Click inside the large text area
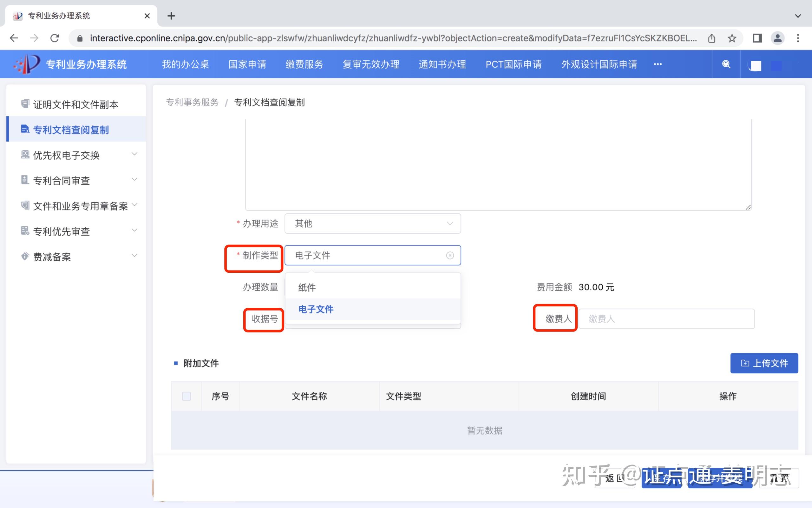Viewport: 812px width, 508px height. click(x=498, y=165)
